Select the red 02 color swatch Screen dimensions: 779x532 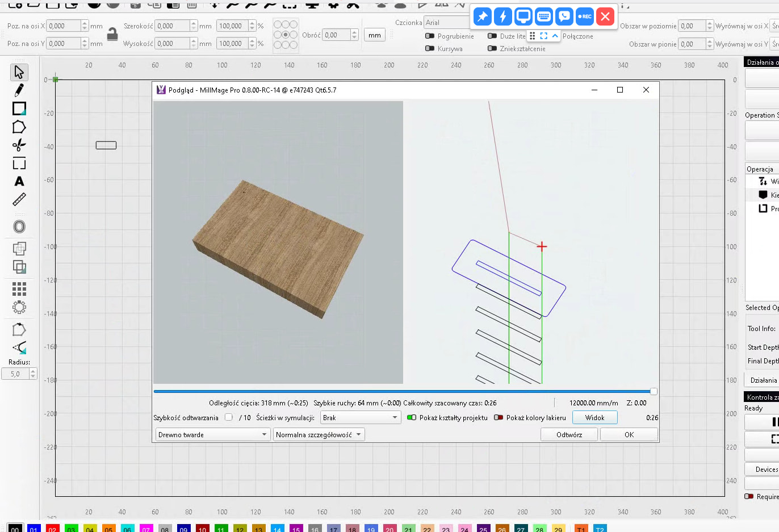click(x=52, y=529)
